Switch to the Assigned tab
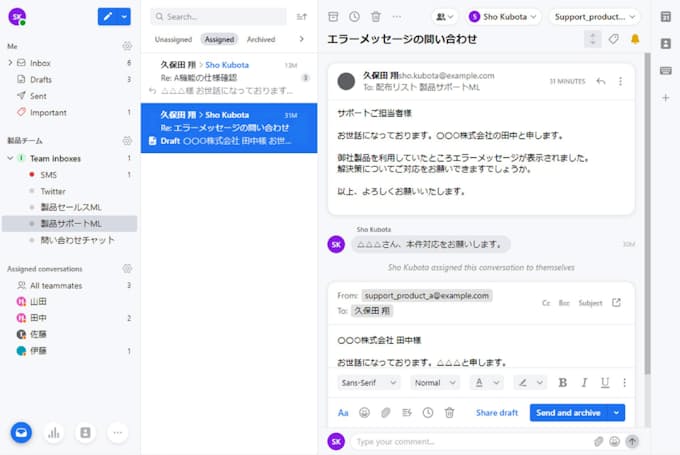The image size is (680, 455). point(219,39)
